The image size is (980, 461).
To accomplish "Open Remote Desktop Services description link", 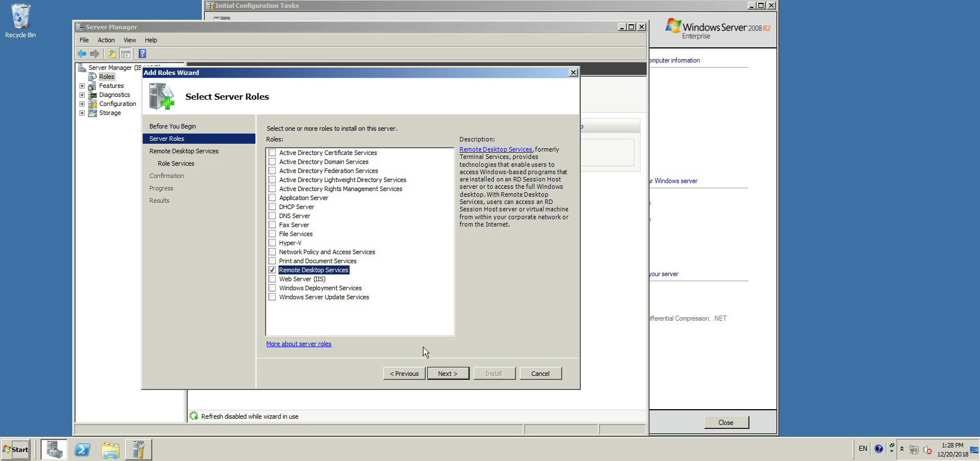I will click(x=496, y=149).
